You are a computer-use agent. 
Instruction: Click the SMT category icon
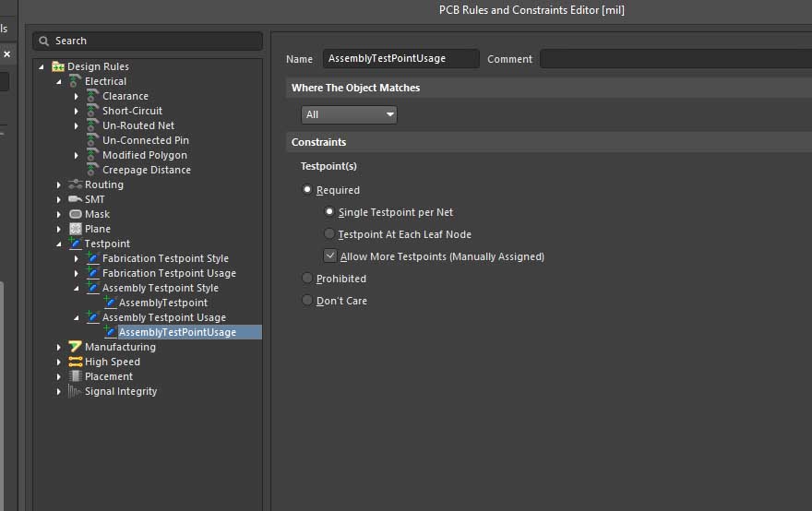click(75, 199)
